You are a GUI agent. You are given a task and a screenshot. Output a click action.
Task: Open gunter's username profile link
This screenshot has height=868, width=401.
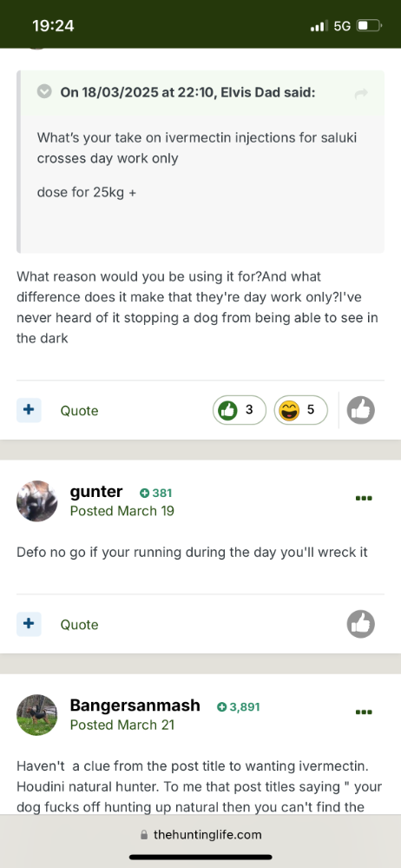pyautogui.click(x=96, y=492)
